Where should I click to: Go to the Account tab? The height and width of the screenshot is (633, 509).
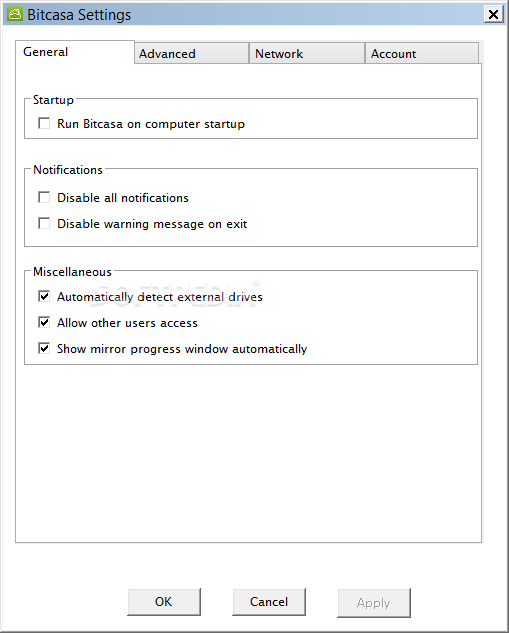point(422,53)
